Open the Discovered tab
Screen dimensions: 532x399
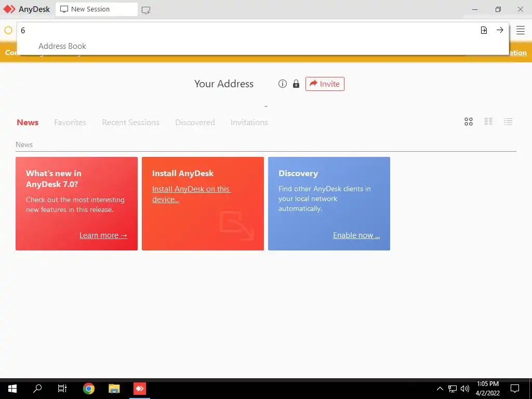coord(195,122)
